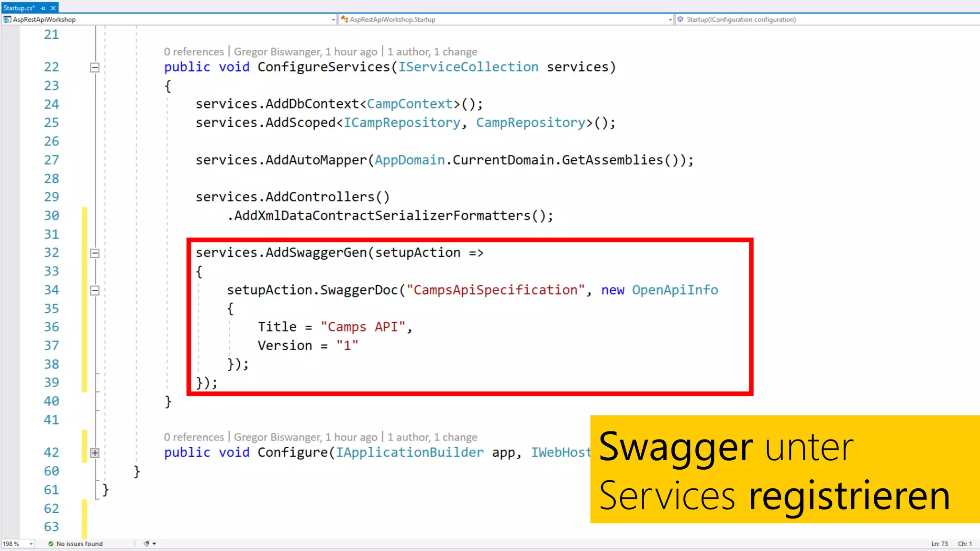Open 'Gregor Biswanger, 1 hour ago' above ConfigureServices
Screen dimensions: 980x551
click(x=305, y=52)
